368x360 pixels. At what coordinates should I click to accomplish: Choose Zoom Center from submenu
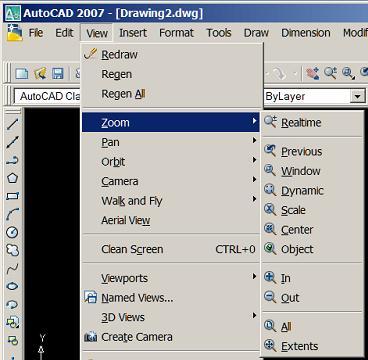tap(312, 230)
